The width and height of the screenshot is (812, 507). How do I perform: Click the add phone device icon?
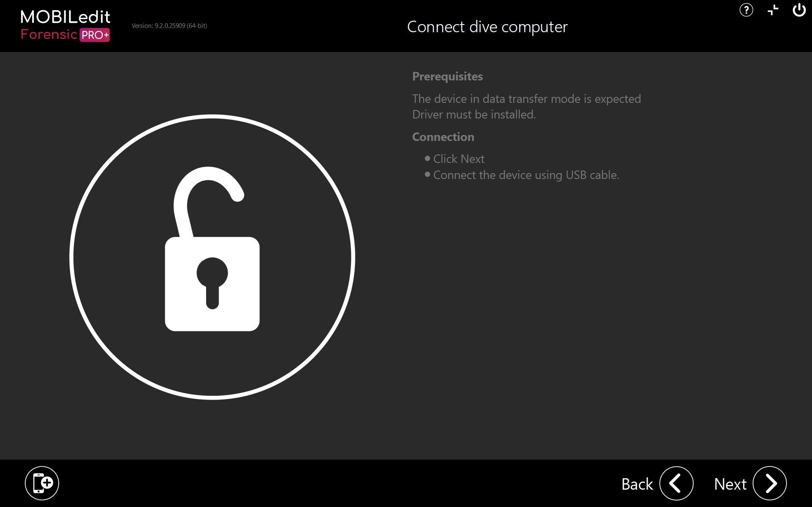coord(42,483)
